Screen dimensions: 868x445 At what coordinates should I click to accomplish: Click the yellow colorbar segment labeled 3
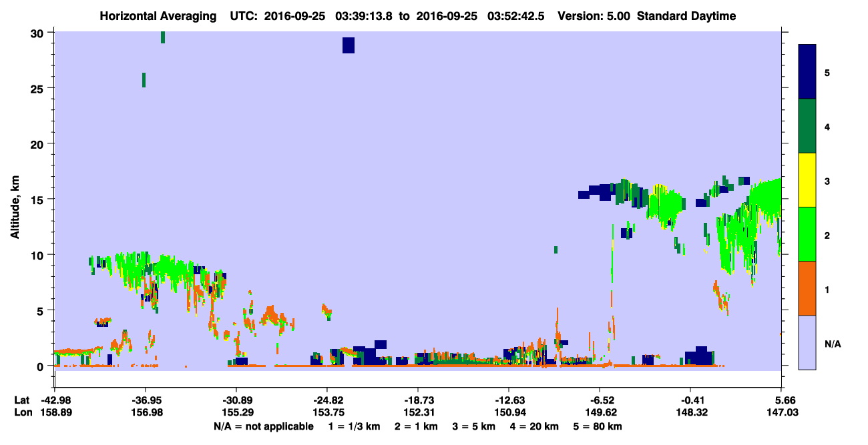807,180
